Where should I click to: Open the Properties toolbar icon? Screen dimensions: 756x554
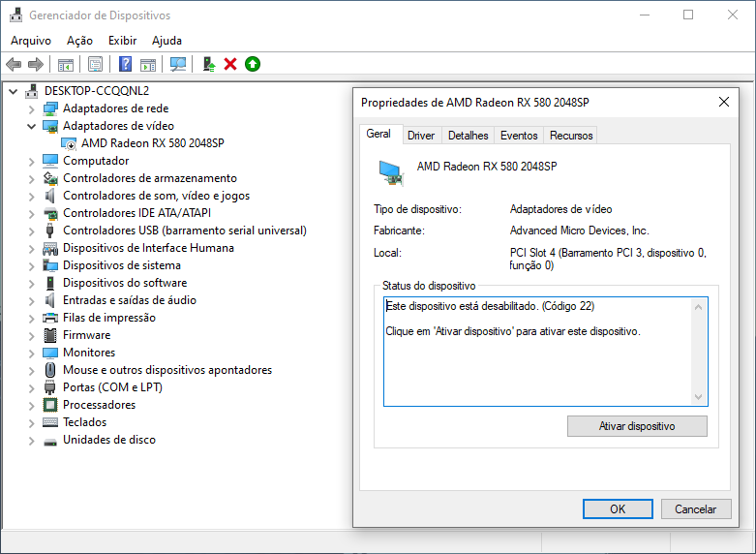pyautogui.click(x=96, y=64)
